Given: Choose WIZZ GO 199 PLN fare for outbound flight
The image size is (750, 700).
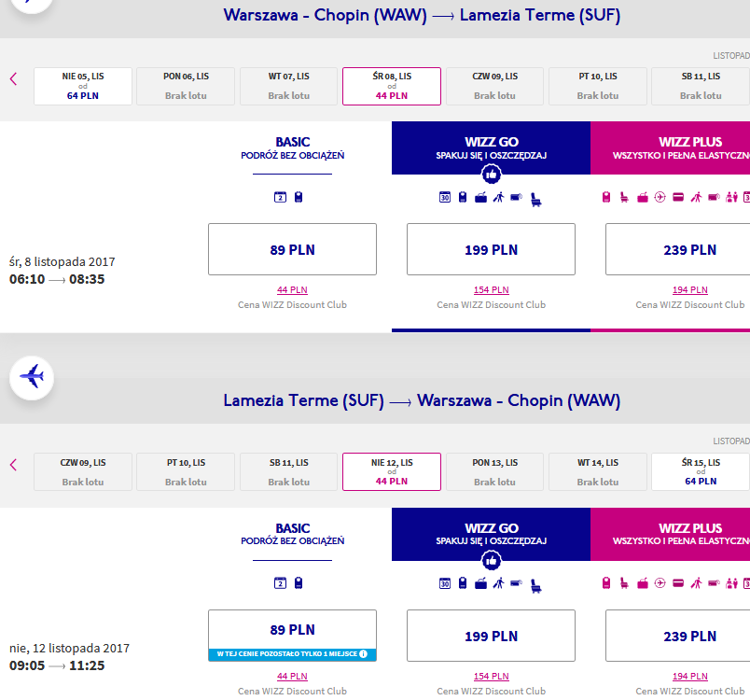Looking at the screenshot, I should [492, 249].
